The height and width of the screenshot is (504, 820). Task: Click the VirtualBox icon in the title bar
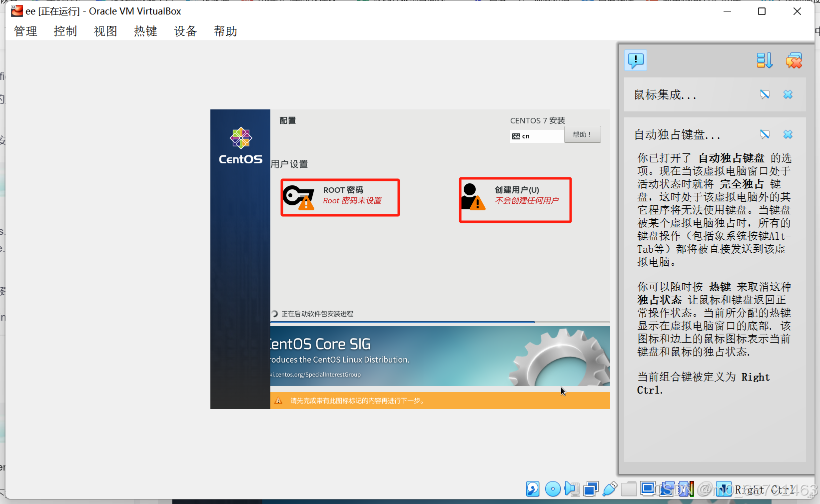[x=17, y=11]
